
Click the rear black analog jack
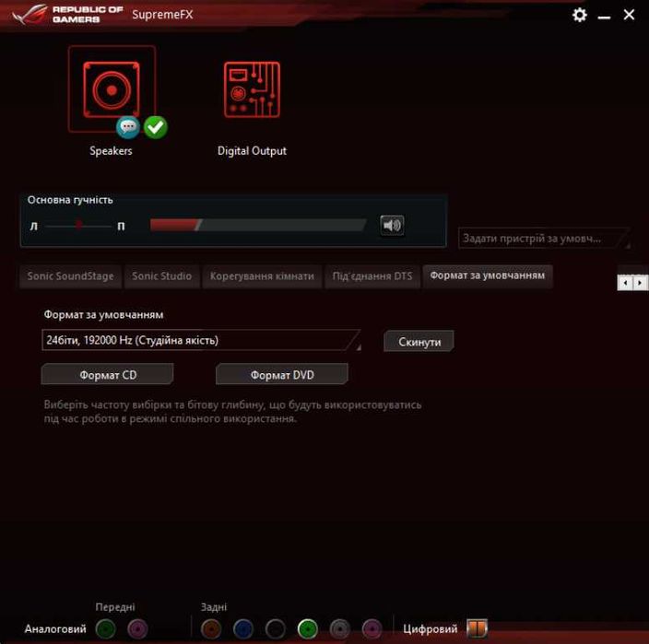pos(276,629)
